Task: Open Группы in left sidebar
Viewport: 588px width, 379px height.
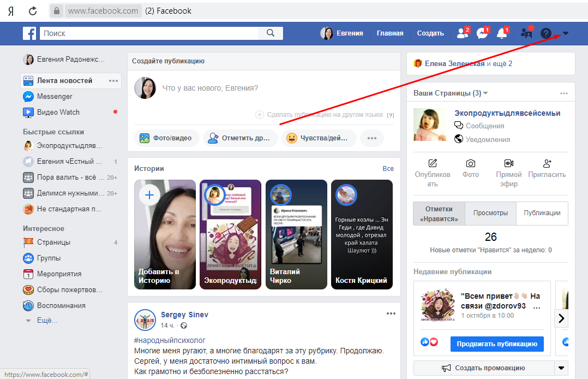Action: tap(49, 258)
